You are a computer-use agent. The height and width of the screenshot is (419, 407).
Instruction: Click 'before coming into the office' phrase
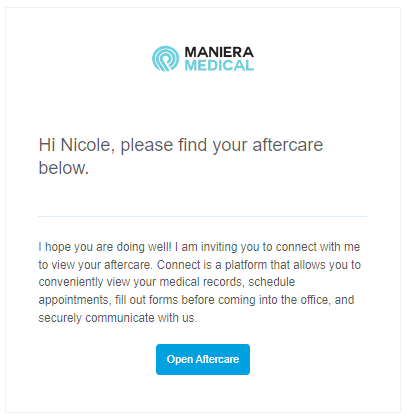click(256, 300)
